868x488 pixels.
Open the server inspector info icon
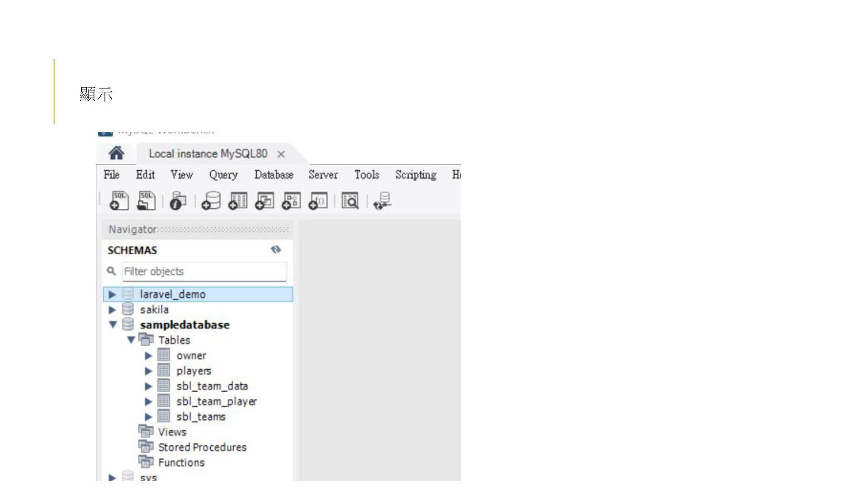[x=178, y=201]
